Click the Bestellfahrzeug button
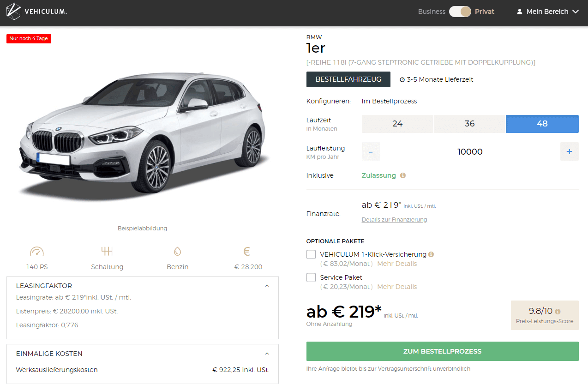588x391 pixels. (x=348, y=79)
